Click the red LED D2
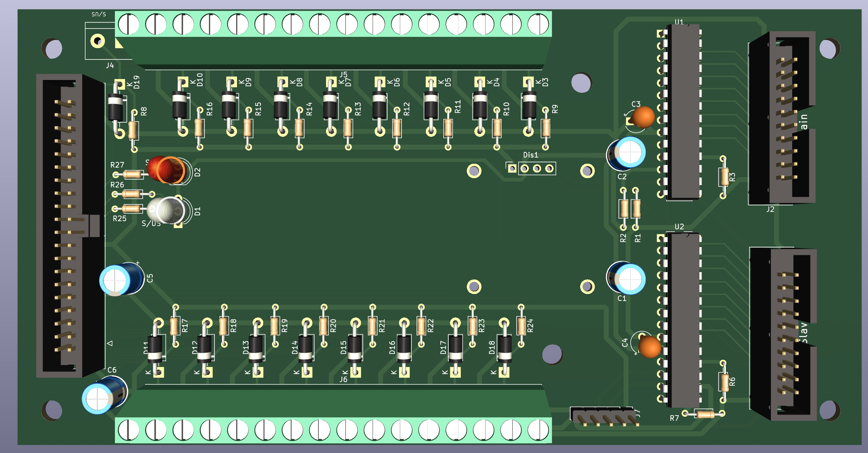This screenshot has width=868, height=453. 167,170
